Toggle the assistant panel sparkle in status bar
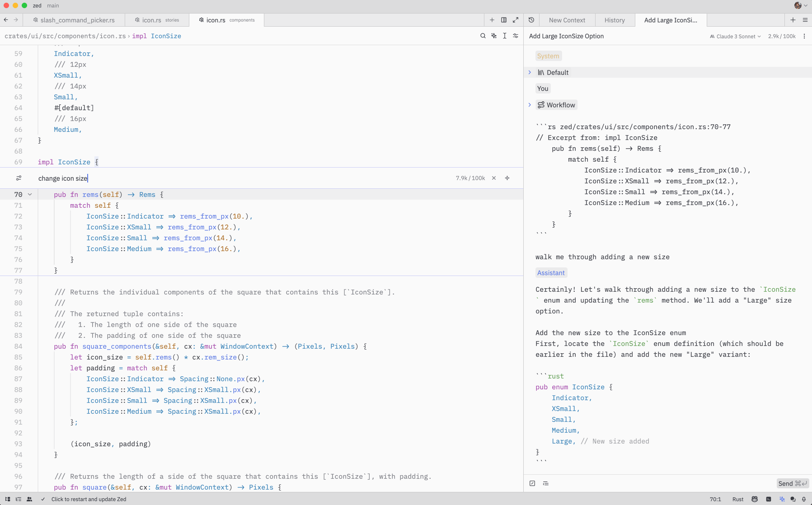Image resolution: width=812 pixels, height=505 pixels. tap(782, 499)
